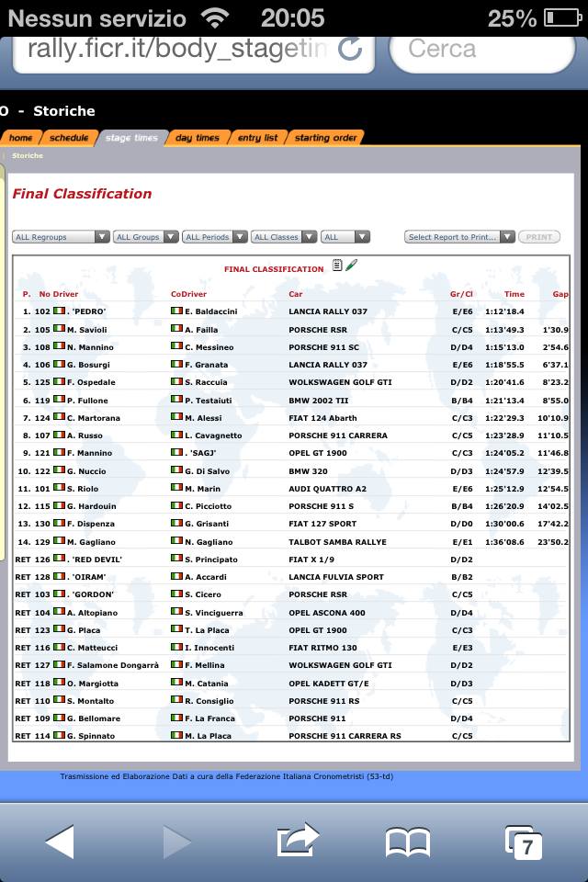
Task: Open the entry list tab
Action: click(257, 138)
